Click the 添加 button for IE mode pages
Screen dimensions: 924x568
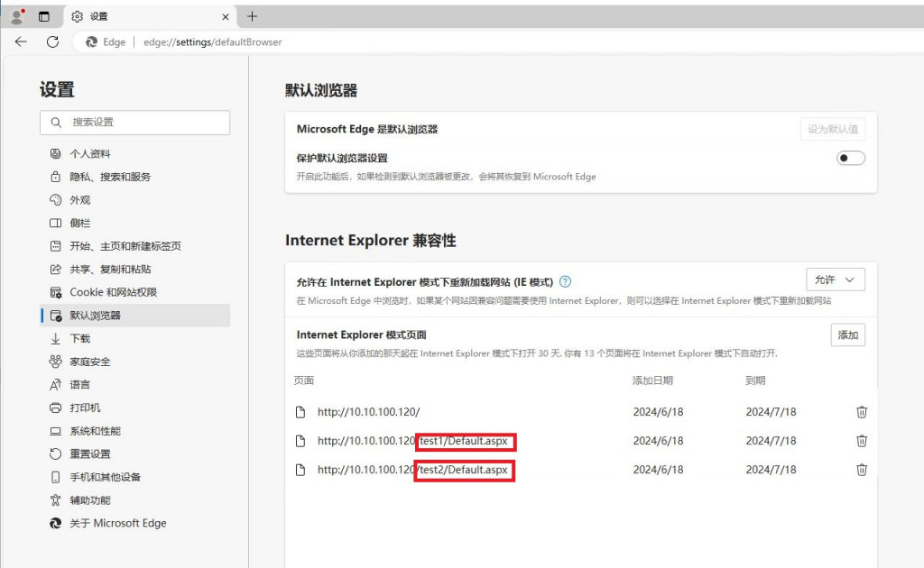(848, 334)
